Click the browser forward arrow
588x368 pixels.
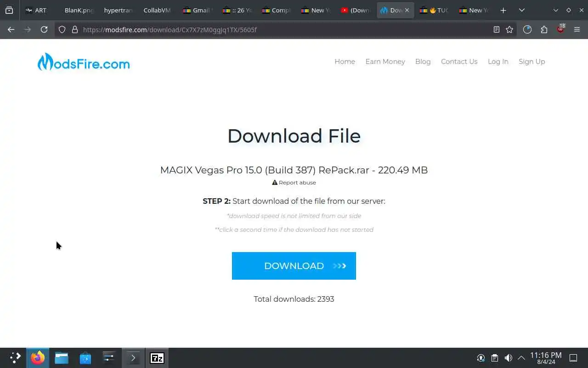tap(28, 29)
